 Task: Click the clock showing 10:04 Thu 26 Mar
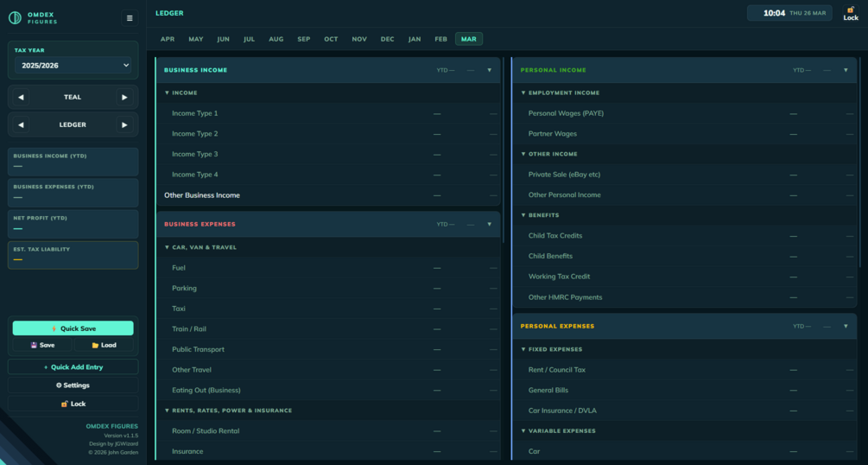pyautogui.click(x=789, y=13)
